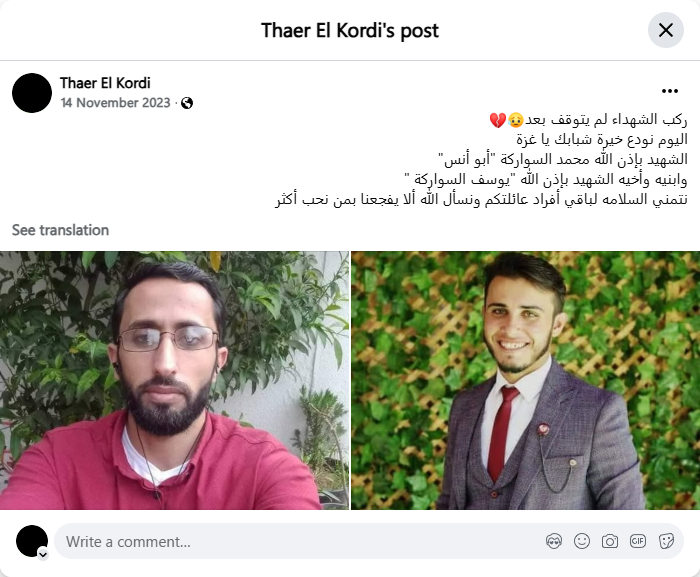The height and width of the screenshot is (577, 700).
Task: Click See translation under the post
Action: tap(60, 230)
